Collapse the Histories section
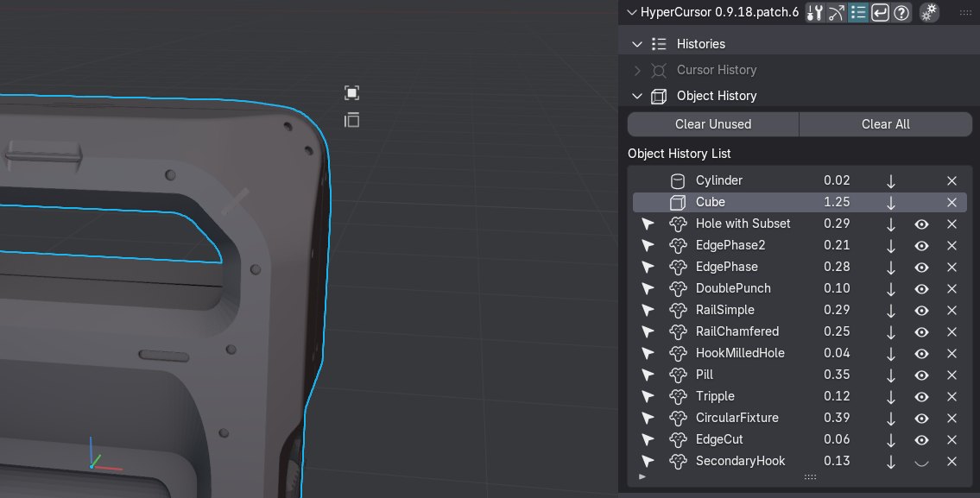 (637, 44)
